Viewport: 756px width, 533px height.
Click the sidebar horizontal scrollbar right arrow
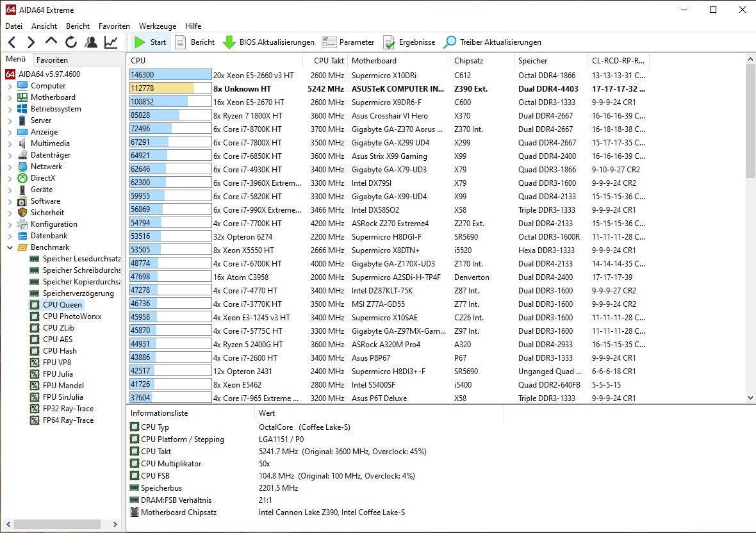coord(115,524)
